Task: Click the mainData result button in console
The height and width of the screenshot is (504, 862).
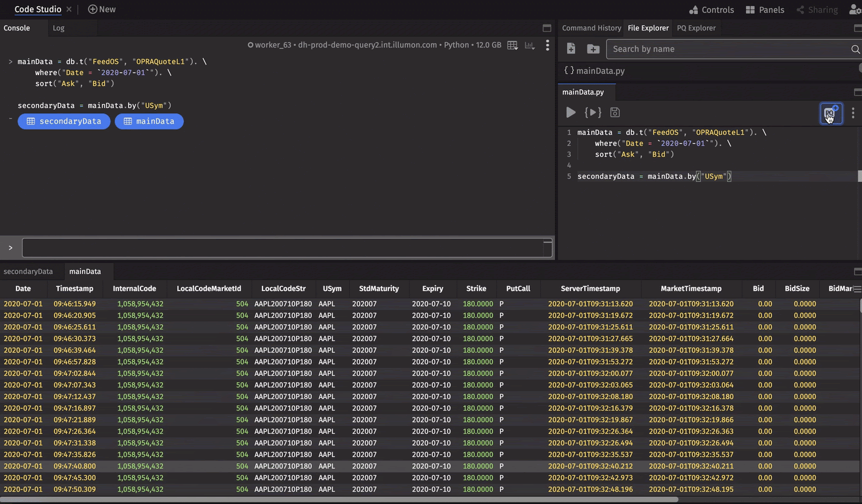Action: [149, 121]
